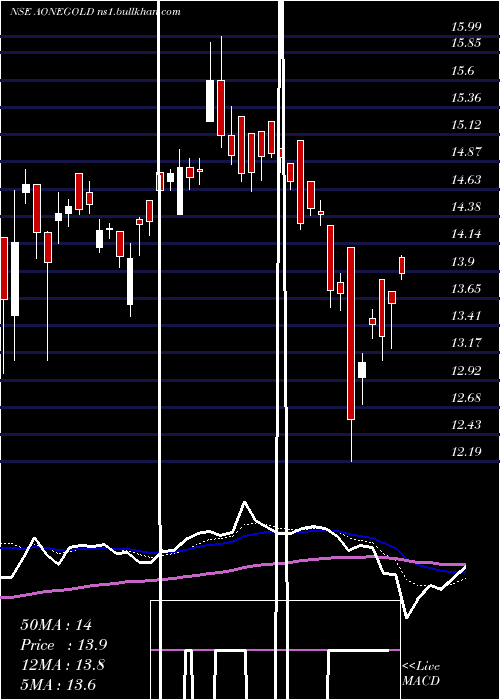
Task: Click the 14.14 price axis label
Action: pos(466,233)
